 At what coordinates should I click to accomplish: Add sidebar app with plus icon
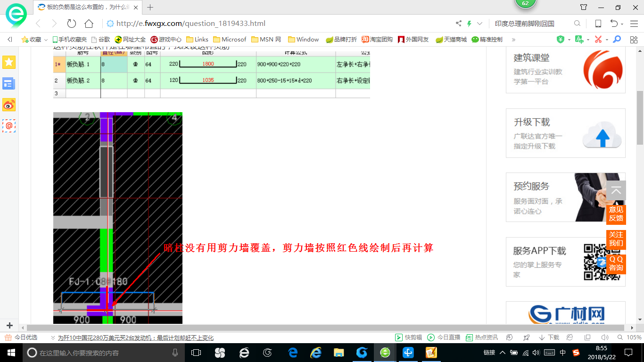[9, 326]
